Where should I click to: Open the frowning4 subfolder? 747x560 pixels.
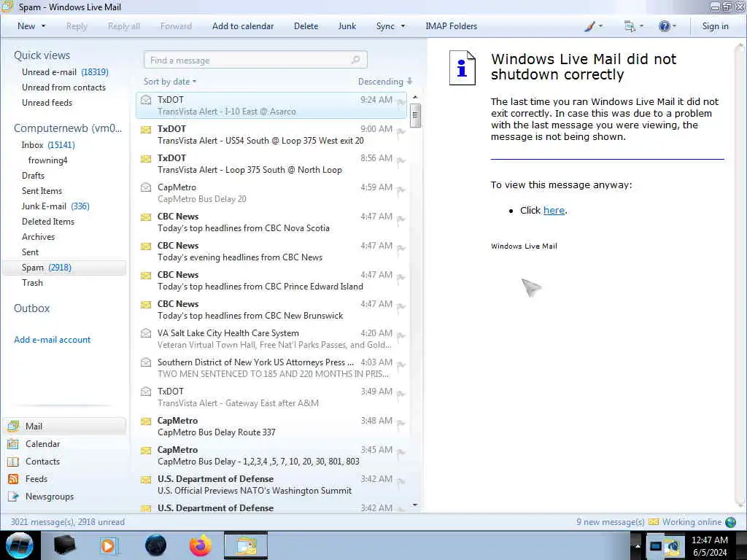click(x=47, y=160)
